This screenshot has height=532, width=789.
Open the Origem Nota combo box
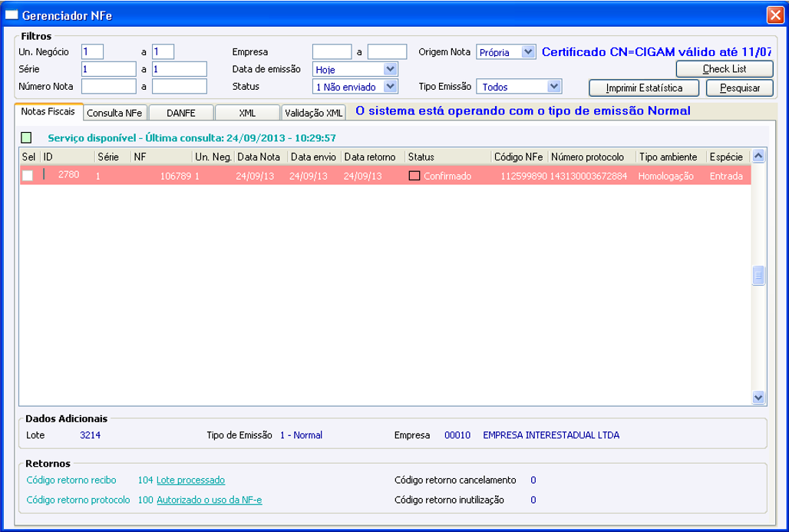click(528, 51)
